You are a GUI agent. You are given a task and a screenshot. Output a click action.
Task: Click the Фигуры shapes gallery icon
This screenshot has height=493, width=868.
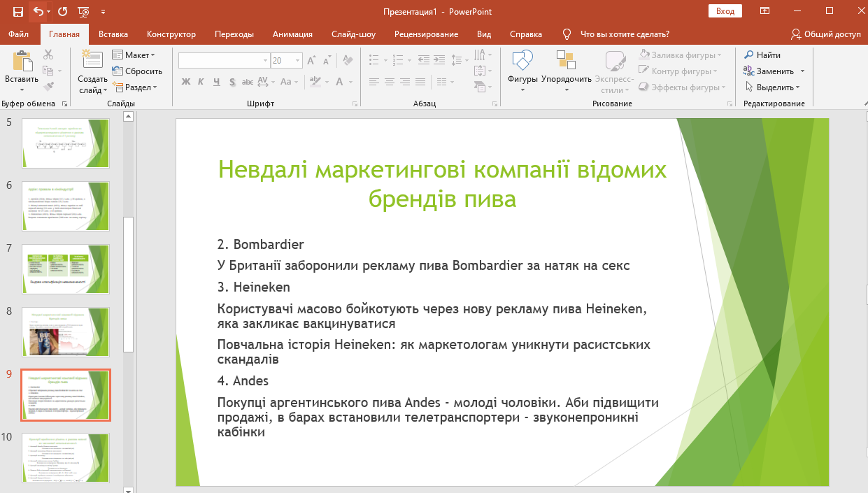tap(522, 62)
